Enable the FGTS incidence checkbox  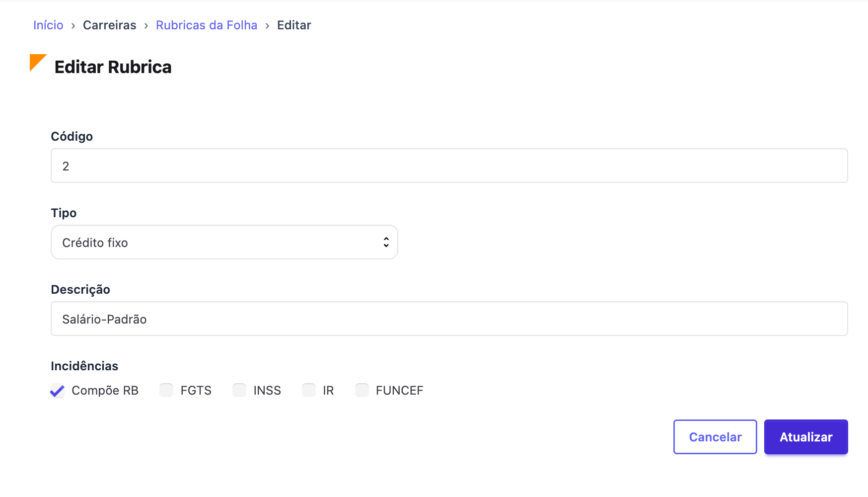click(166, 390)
